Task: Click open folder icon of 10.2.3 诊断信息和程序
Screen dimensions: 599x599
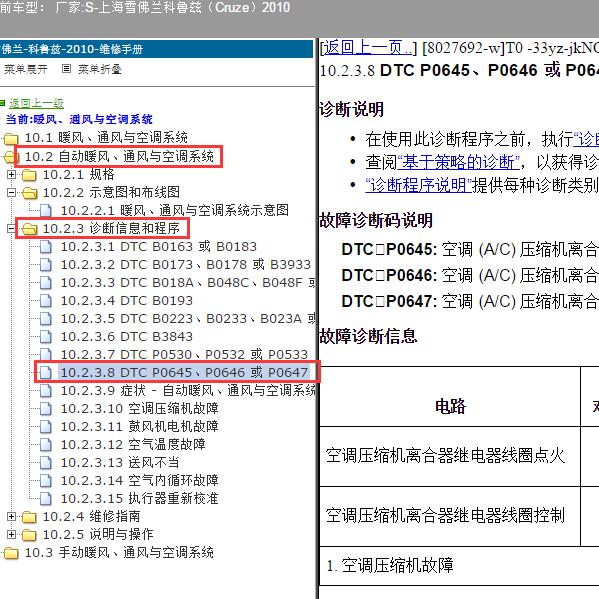Action: [29, 229]
